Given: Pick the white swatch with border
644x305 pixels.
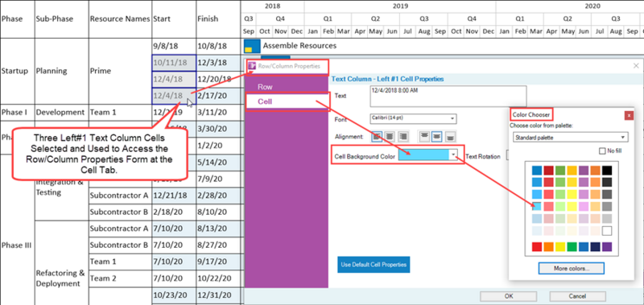Looking at the screenshot, I should (607, 231).
